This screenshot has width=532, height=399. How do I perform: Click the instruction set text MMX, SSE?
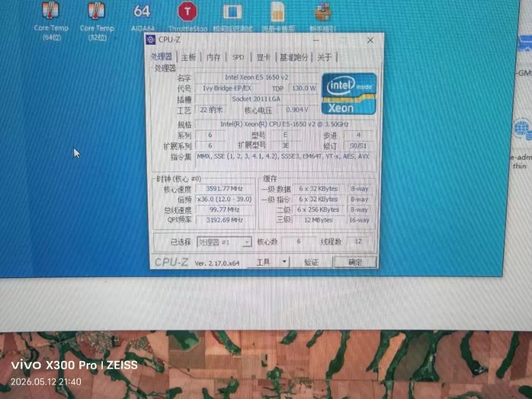(x=283, y=156)
